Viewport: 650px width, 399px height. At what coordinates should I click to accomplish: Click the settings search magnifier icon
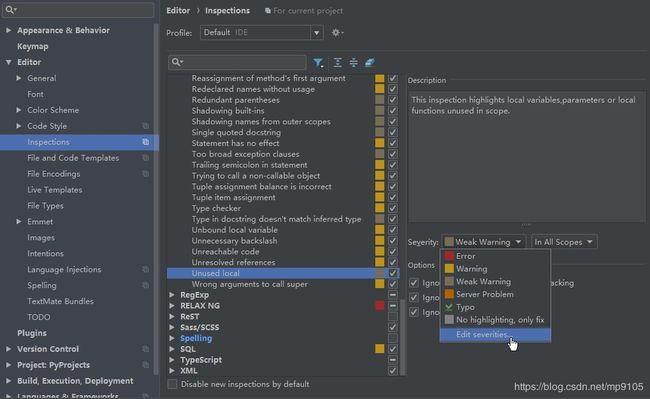click(x=10, y=10)
